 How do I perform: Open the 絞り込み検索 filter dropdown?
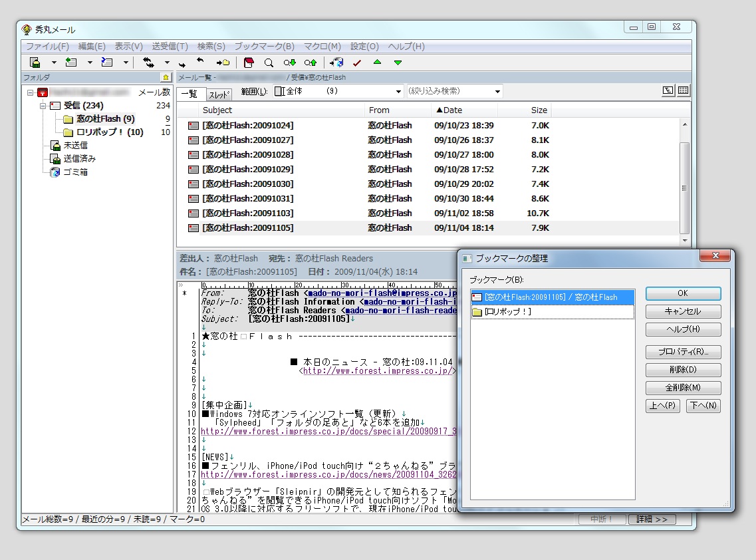tap(497, 91)
